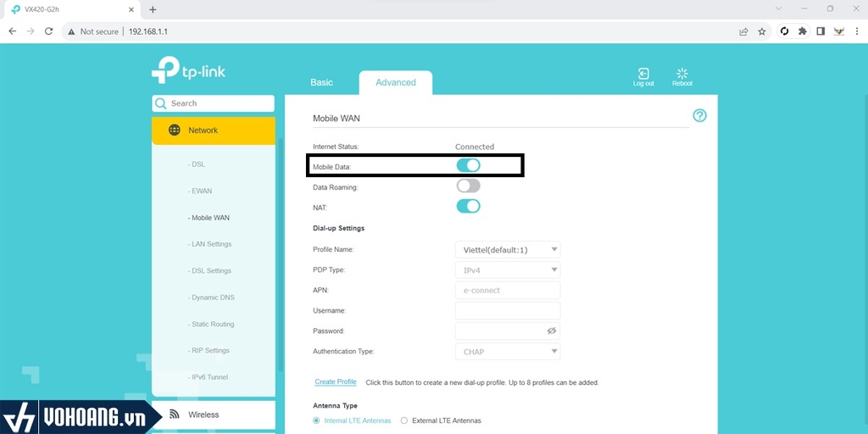The image size is (868, 434).
Task: Select Internal LTE Antennas radio button
Action: pos(317,420)
